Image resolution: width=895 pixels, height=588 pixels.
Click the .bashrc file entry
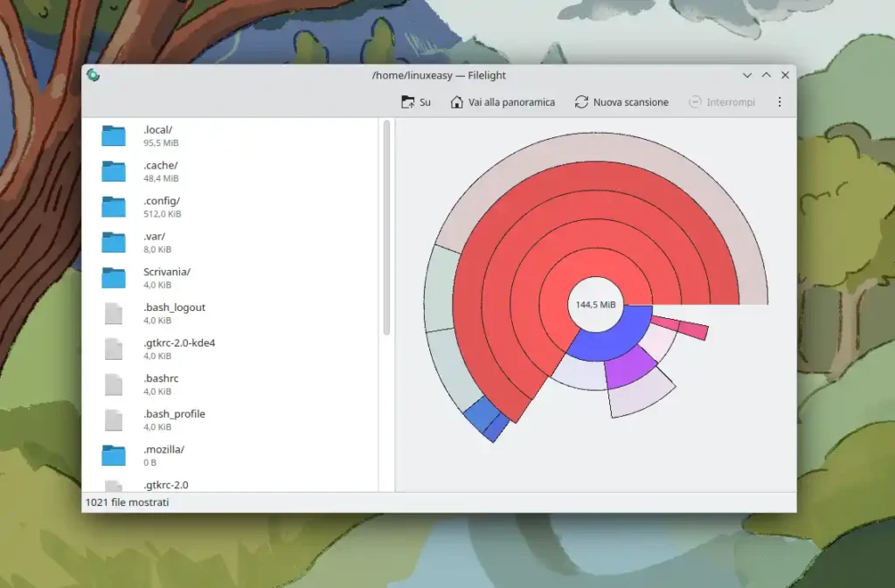162,378
